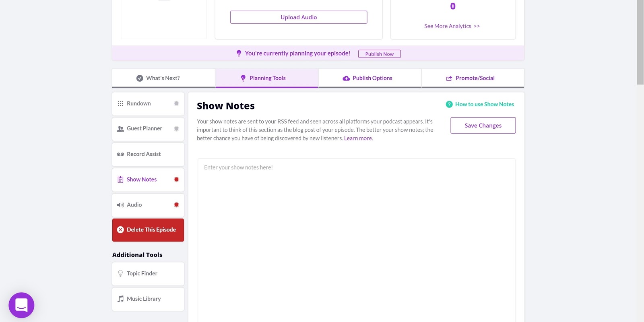Toggle the Guest Planner status dot
Image resolution: width=644 pixels, height=322 pixels.
point(176,129)
